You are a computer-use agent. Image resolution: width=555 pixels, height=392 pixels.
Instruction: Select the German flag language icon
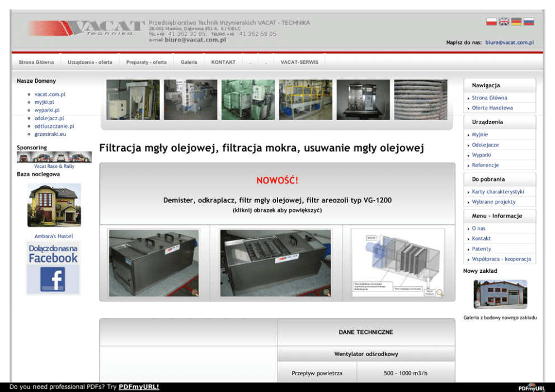(516, 22)
